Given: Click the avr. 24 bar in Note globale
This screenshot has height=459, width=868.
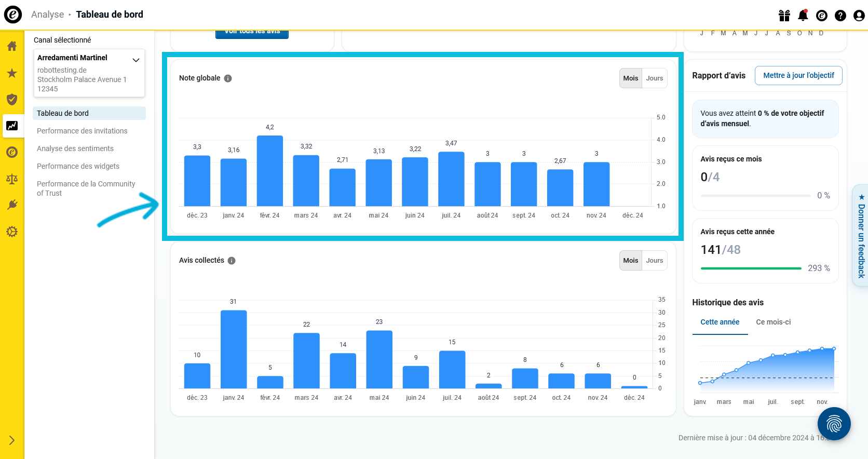Looking at the screenshot, I should pos(343,187).
